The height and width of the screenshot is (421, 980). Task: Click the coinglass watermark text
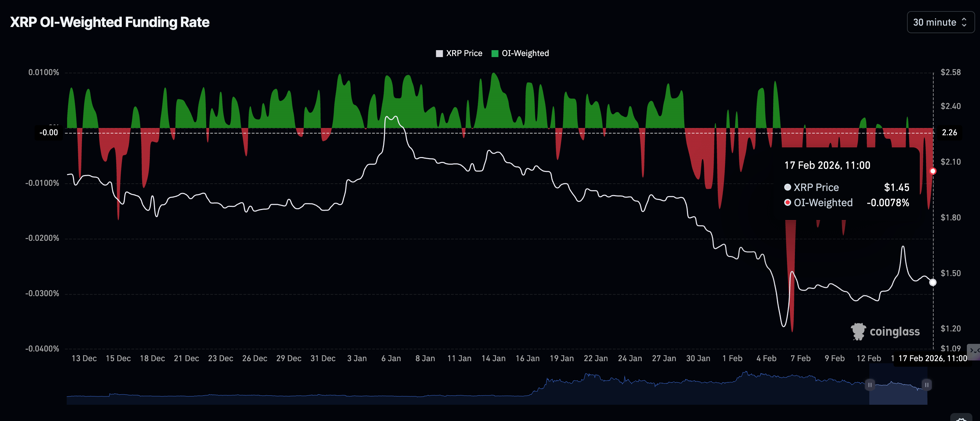[895, 332]
